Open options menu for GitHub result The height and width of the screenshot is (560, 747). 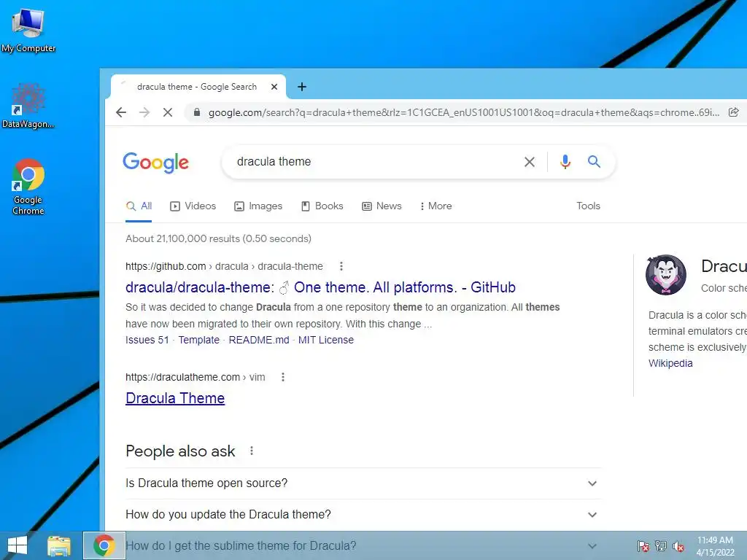[341, 266]
